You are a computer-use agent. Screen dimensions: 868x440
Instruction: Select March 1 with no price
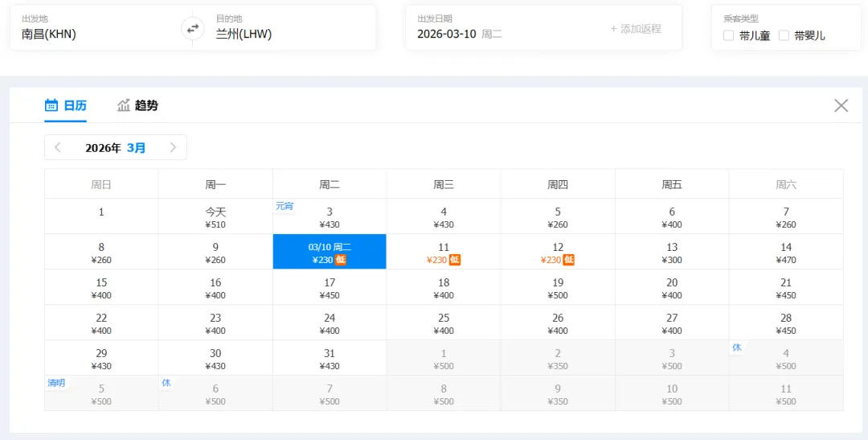[x=101, y=216]
